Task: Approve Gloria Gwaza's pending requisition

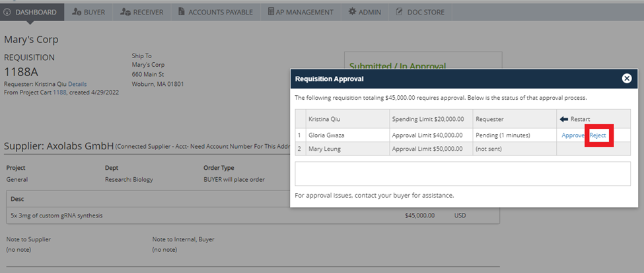Action: coord(573,135)
